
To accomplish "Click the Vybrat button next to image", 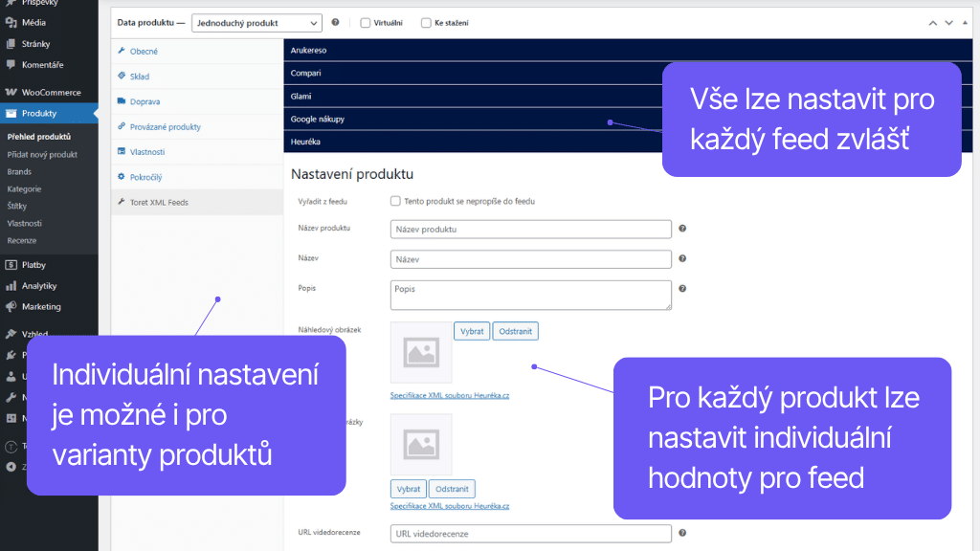I will click(x=471, y=330).
